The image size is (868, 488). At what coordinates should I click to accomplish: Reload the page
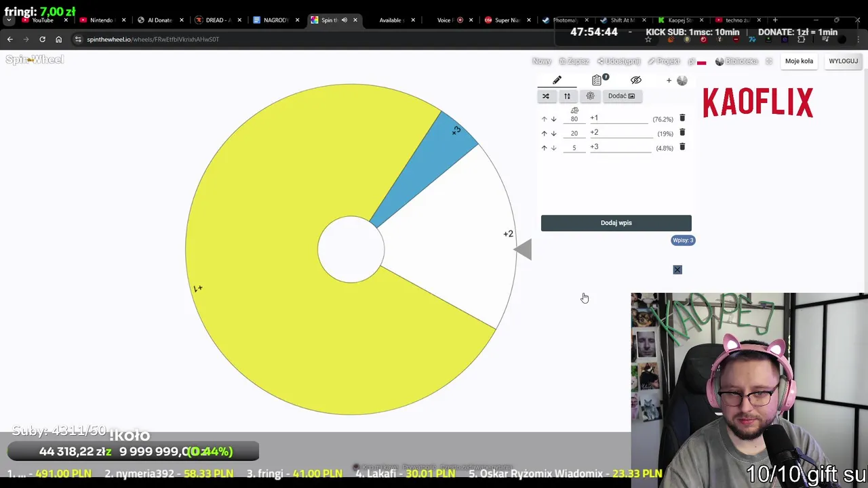click(x=42, y=39)
